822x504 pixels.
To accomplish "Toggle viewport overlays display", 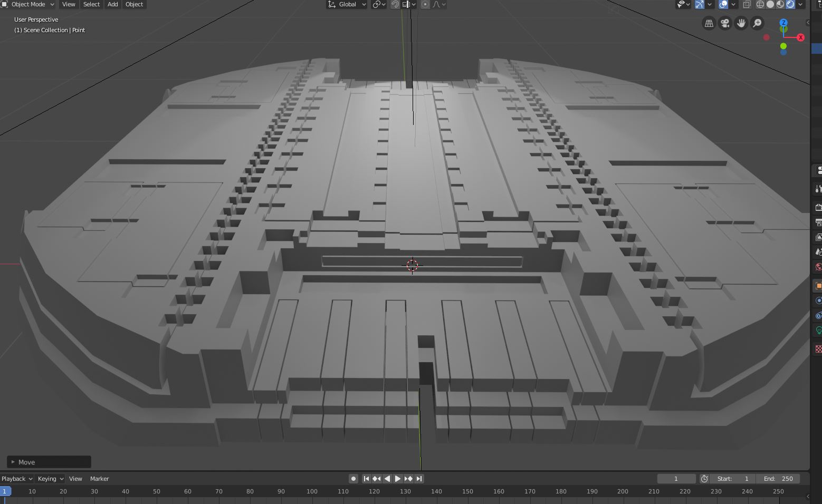I will click(x=724, y=4).
